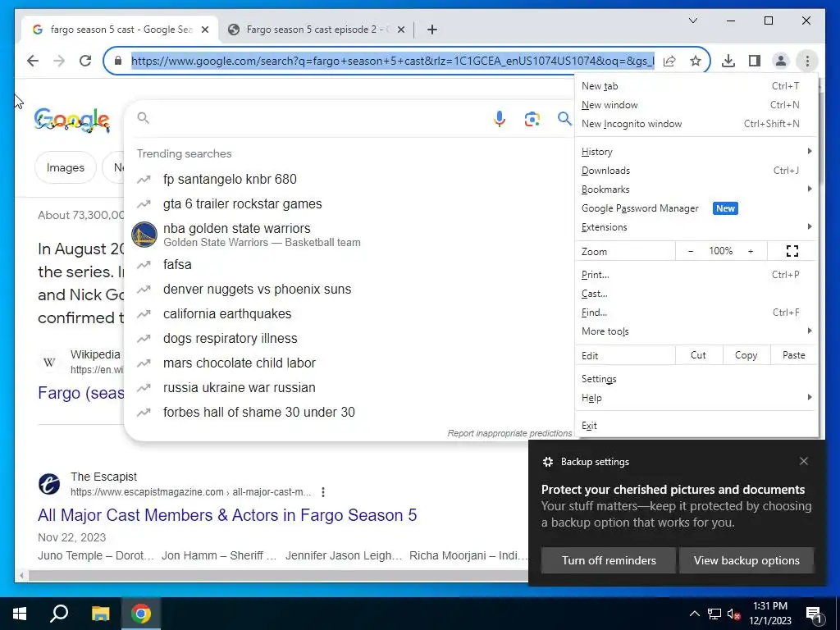Open the Images filter chip
Screen dimensions: 840x630
tap(66, 167)
